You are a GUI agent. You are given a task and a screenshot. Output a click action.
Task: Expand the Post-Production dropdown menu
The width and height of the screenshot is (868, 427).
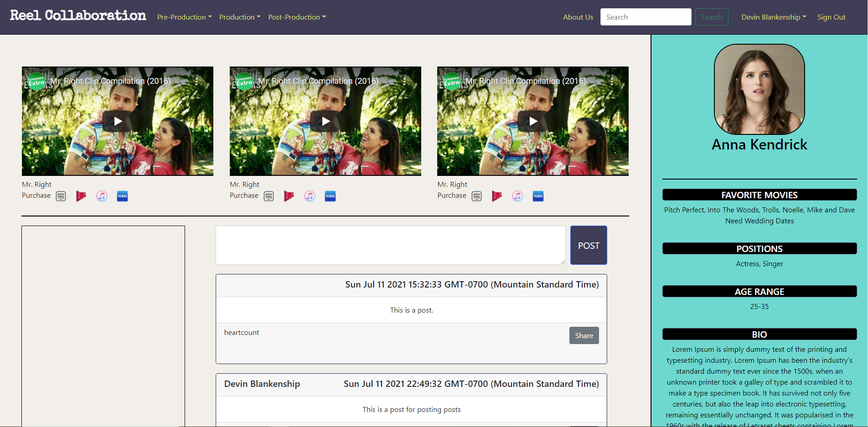click(x=297, y=17)
